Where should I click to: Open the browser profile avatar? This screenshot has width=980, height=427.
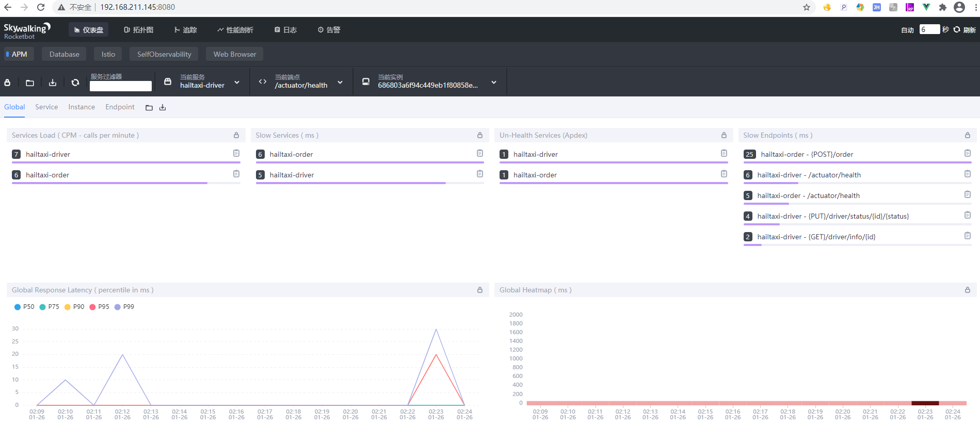(x=959, y=7)
